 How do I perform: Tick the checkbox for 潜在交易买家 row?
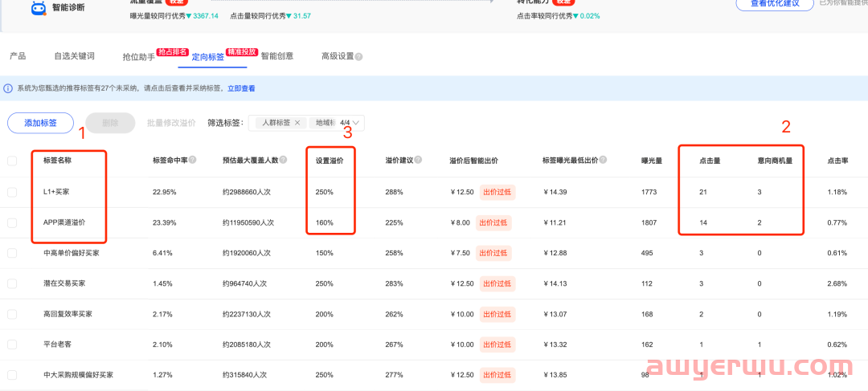[x=12, y=283]
